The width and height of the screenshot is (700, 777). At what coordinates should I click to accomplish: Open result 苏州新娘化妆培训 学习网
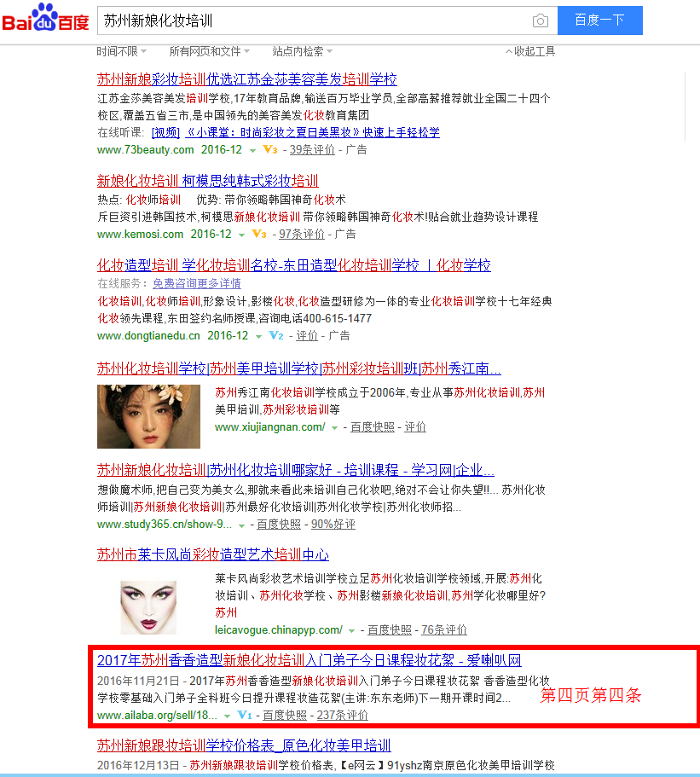(x=295, y=470)
